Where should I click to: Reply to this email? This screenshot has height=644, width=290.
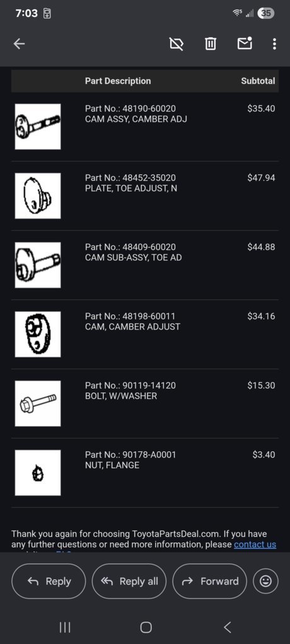click(x=49, y=581)
